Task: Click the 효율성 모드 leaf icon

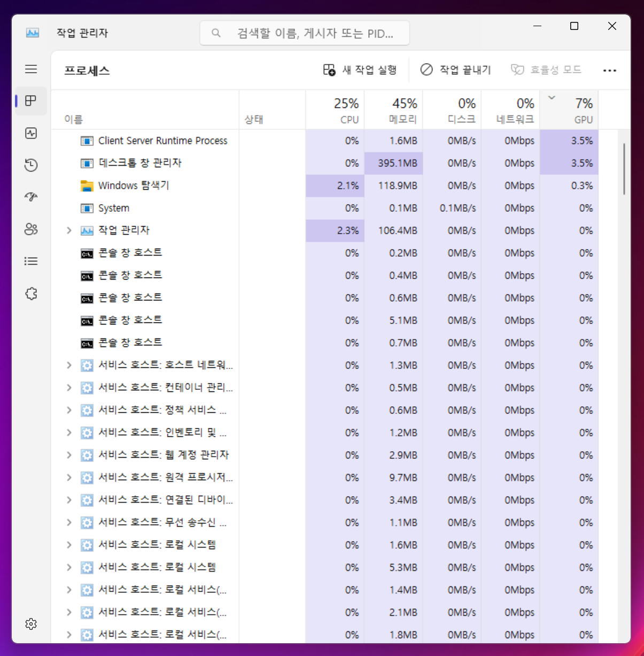Action: 517,70
